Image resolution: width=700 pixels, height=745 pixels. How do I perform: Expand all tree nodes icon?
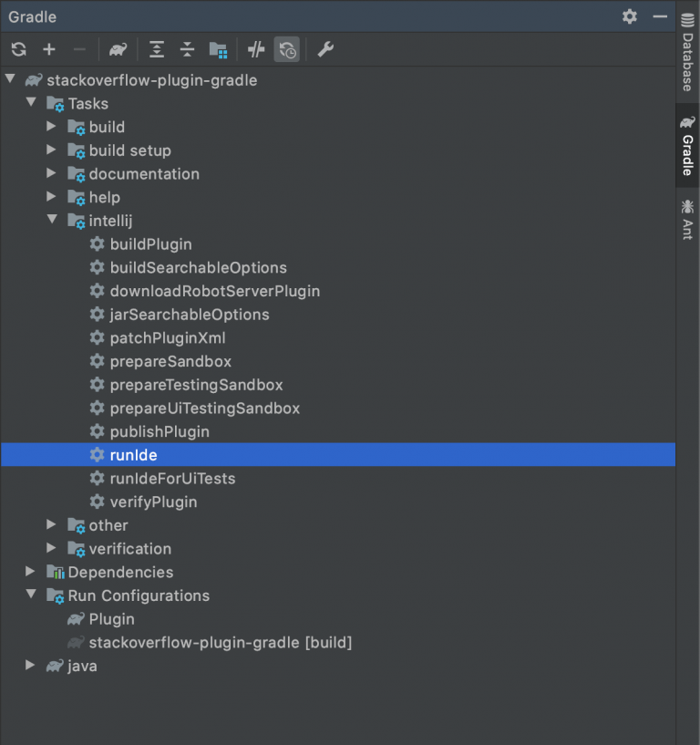[x=157, y=49]
